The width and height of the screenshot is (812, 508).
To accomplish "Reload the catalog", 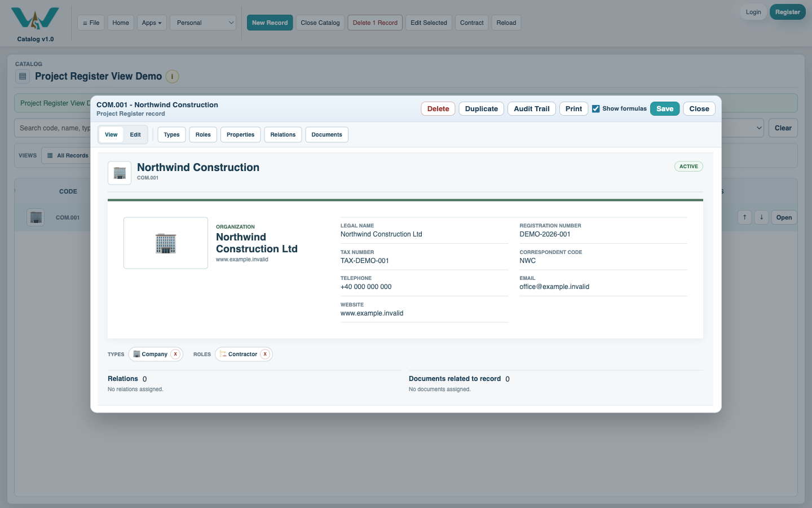I will (506, 23).
